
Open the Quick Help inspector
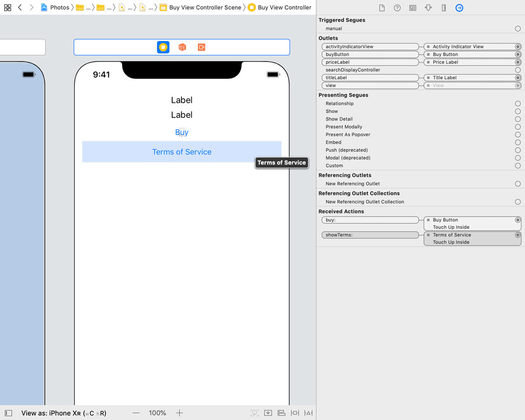(x=397, y=8)
